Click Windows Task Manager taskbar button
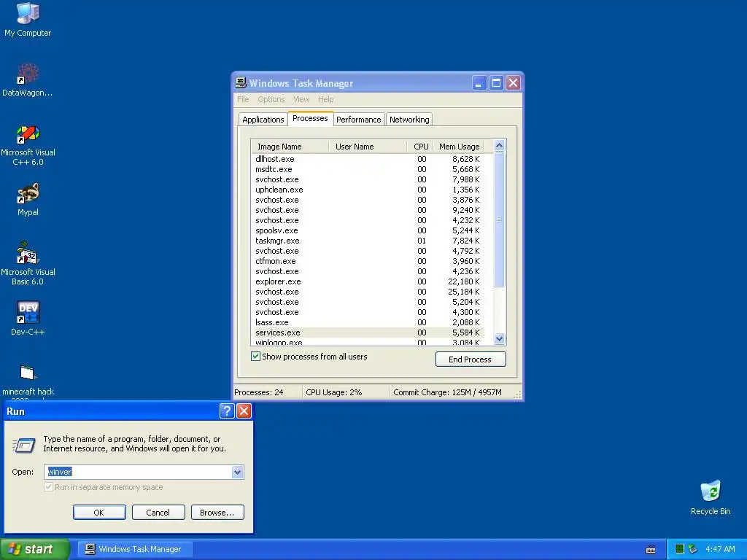This screenshot has width=747, height=560. point(135,550)
